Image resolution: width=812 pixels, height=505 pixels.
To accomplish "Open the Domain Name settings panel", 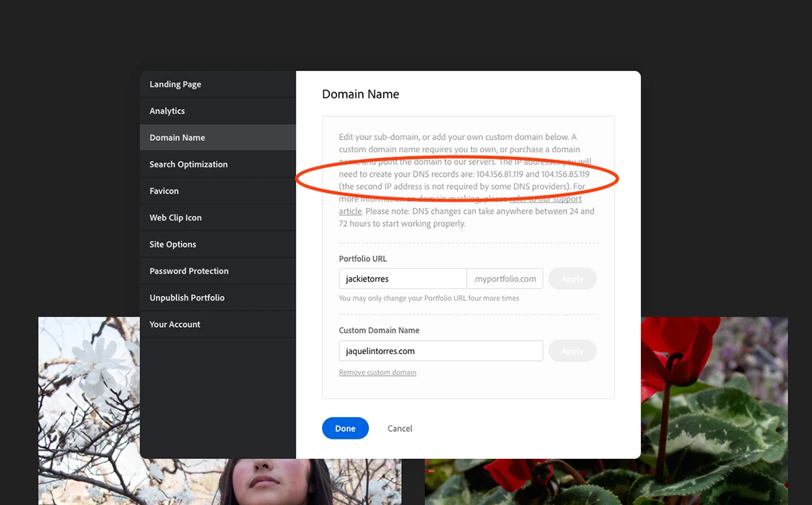I will (x=177, y=137).
